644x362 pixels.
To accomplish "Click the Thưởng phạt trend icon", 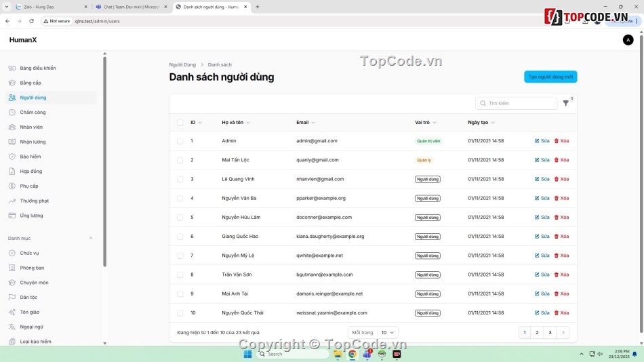I will point(12,201).
